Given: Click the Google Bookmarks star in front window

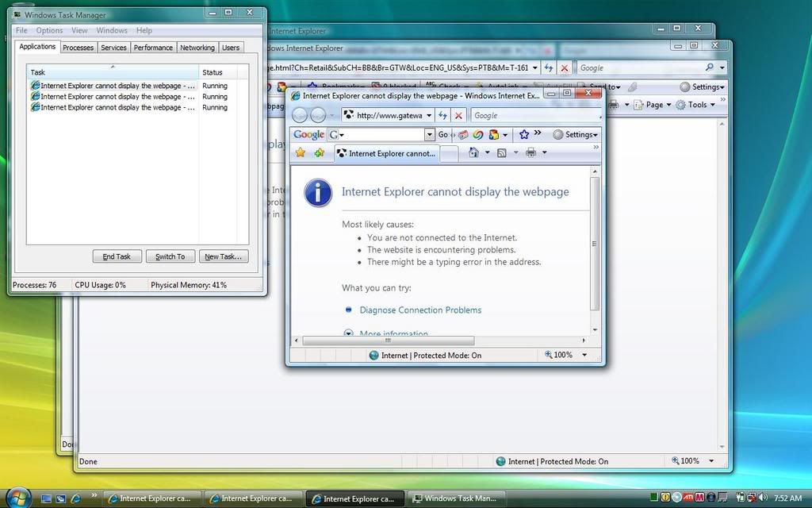Looking at the screenshot, I should click(x=524, y=134).
